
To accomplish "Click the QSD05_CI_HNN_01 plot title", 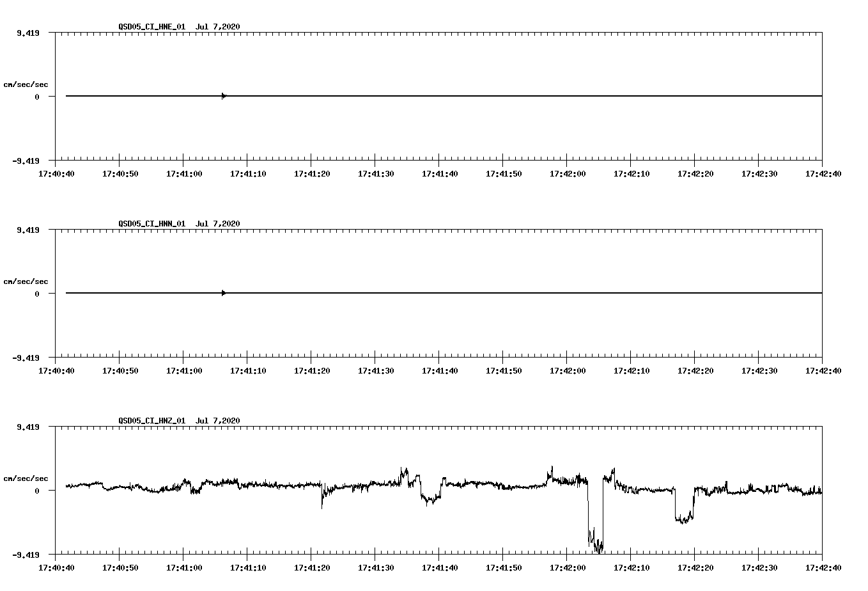I will pyautogui.click(x=179, y=224).
